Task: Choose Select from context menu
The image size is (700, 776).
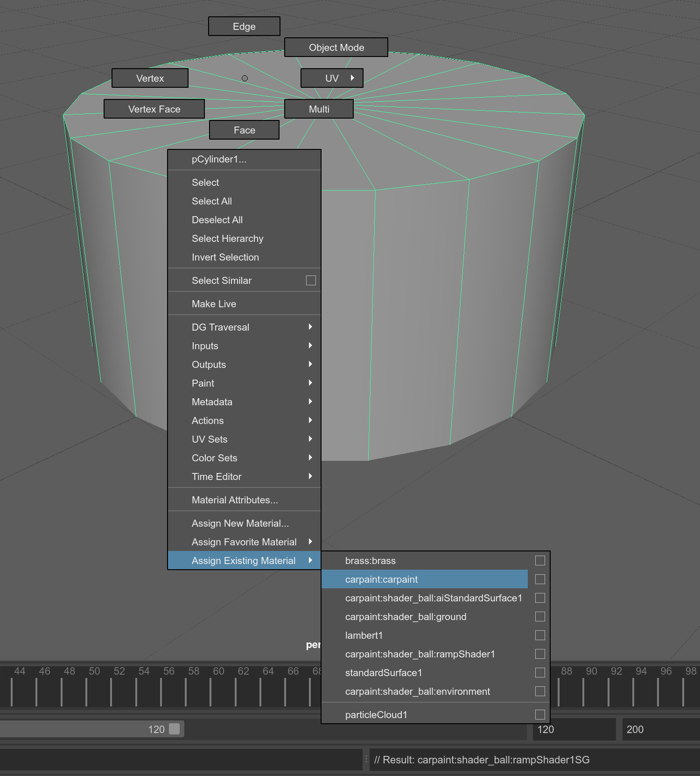Action: (x=244, y=182)
